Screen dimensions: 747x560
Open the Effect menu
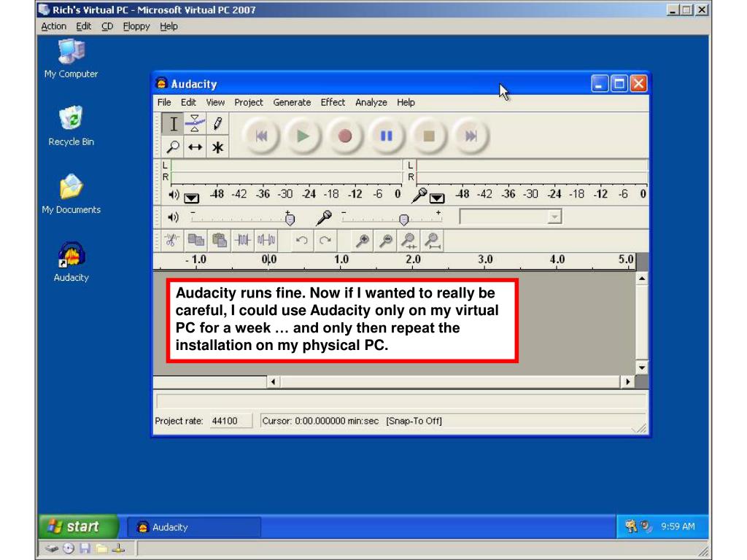[x=333, y=102]
